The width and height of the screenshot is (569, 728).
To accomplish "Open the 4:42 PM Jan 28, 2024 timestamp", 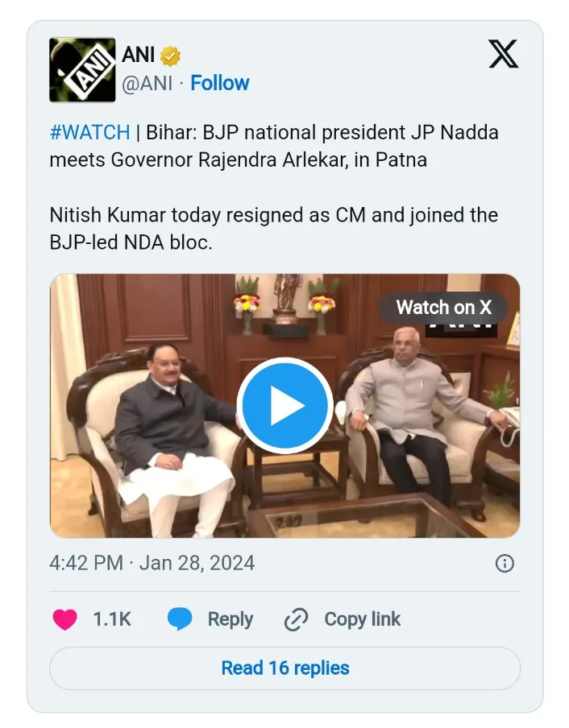I will click(152, 562).
